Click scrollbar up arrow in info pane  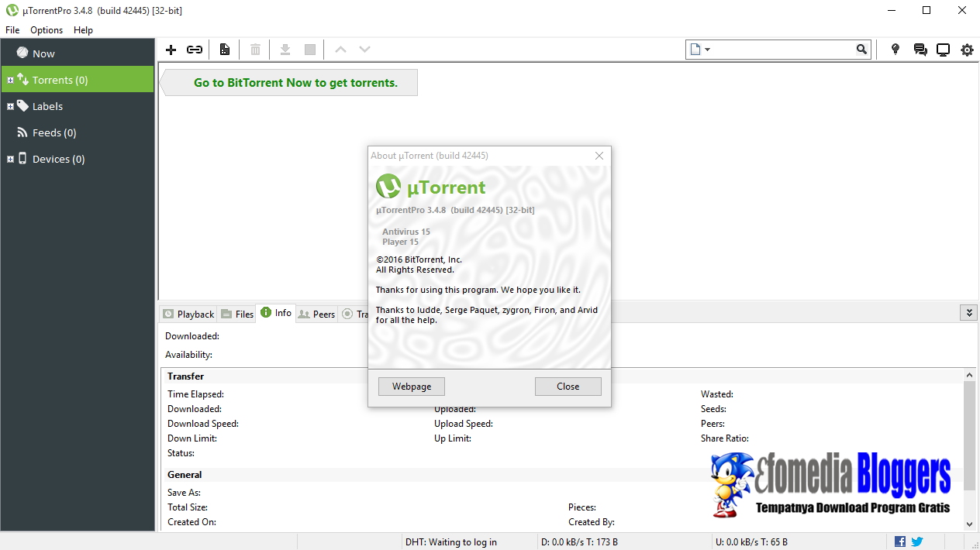coord(969,375)
